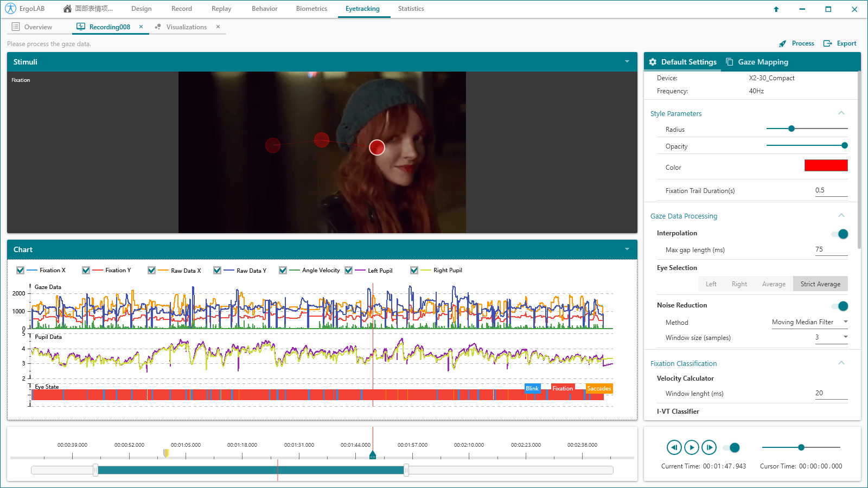Disable the Noise Reduction toggle

(x=839, y=306)
